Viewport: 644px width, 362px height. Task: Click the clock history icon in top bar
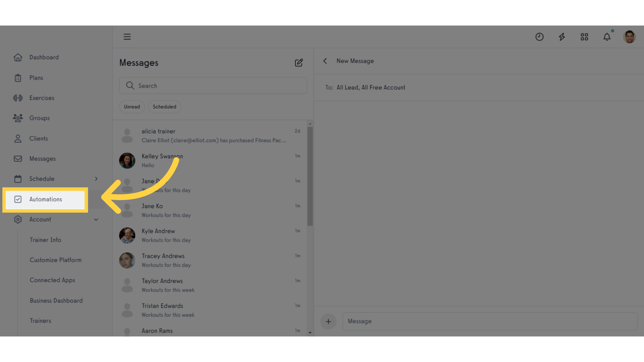[539, 37]
